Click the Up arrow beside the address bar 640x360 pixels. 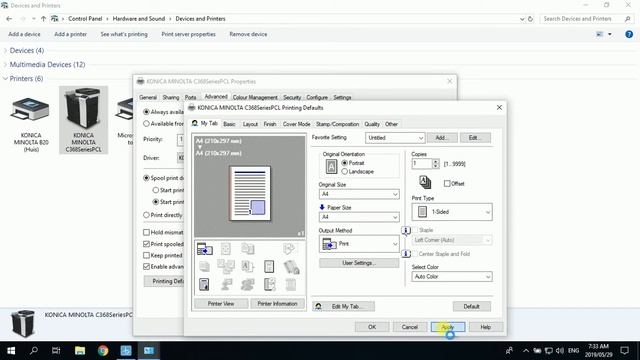[43, 19]
